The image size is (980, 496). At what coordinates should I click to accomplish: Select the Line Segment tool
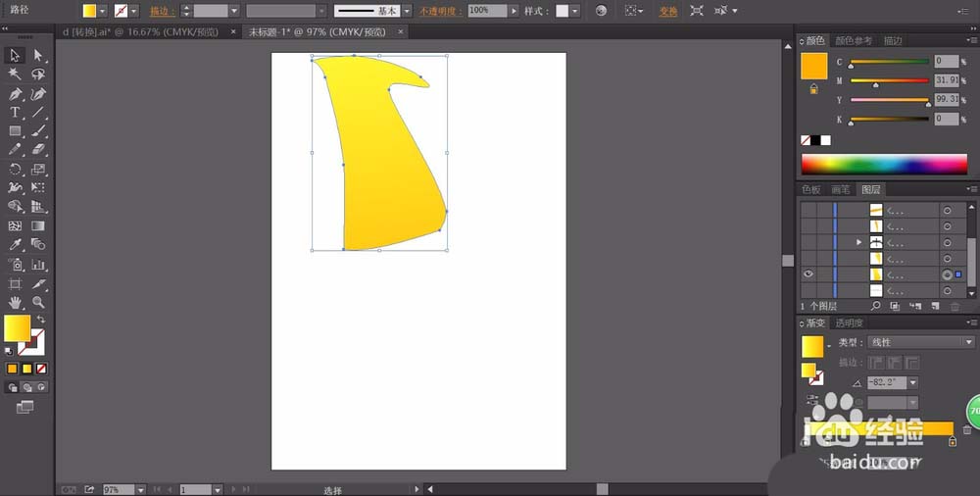point(38,113)
